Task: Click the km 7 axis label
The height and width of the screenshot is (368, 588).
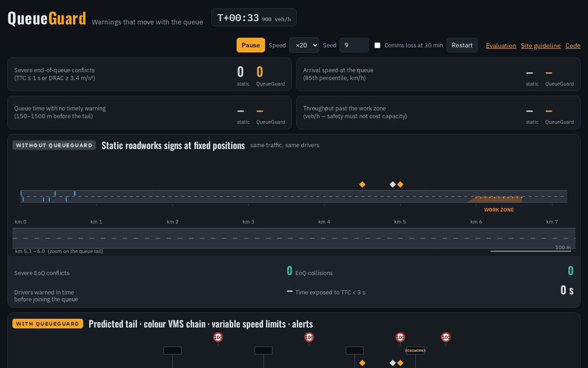Action: tap(552, 222)
